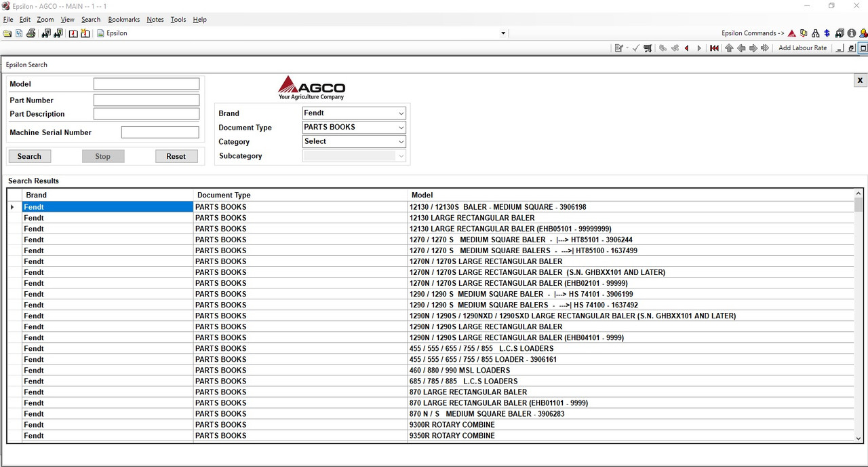868x467 pixels.
Task: Click the second binoculars search icon
Action: [58, 33]
